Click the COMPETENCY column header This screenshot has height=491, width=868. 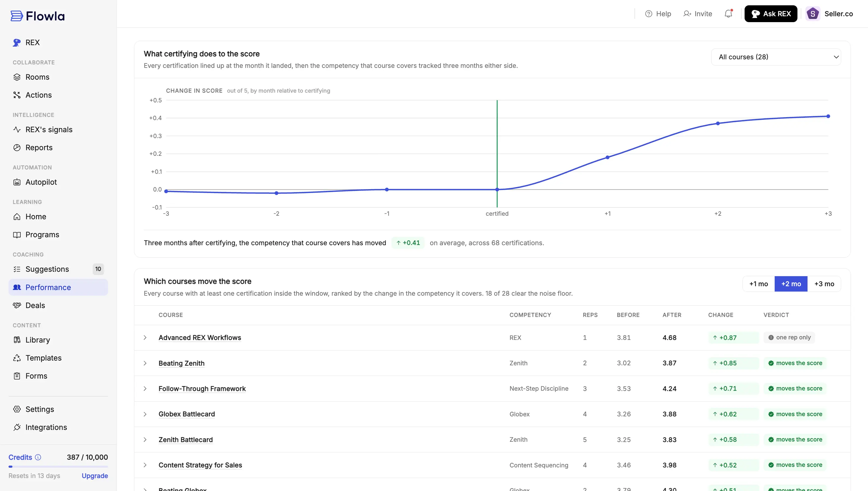point(530,315)
